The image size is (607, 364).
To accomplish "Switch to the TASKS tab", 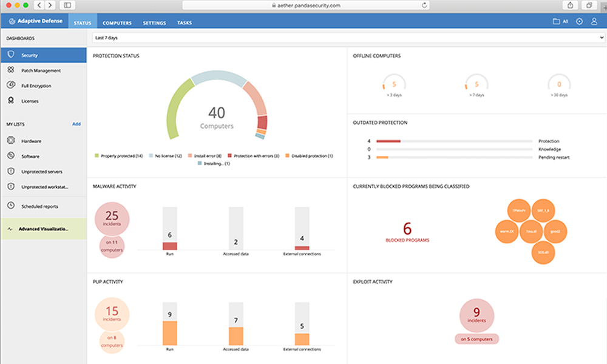I will 185,23.
